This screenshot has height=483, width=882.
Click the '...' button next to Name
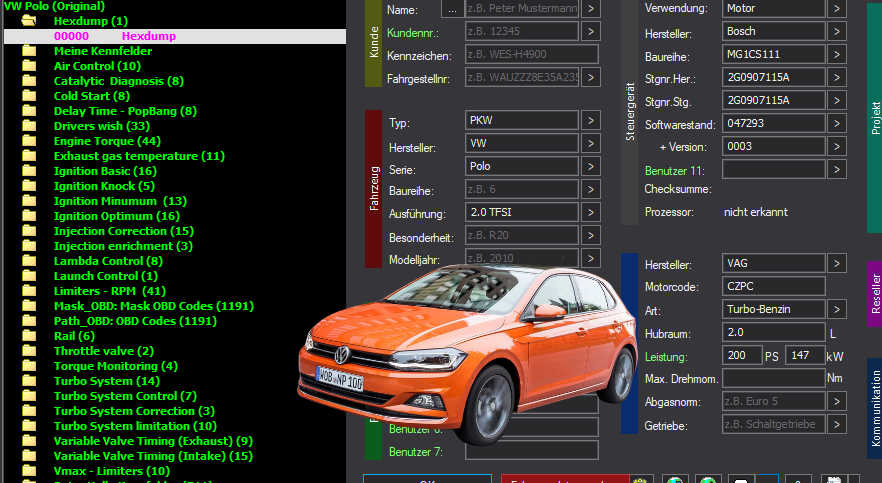coord(452,8)
